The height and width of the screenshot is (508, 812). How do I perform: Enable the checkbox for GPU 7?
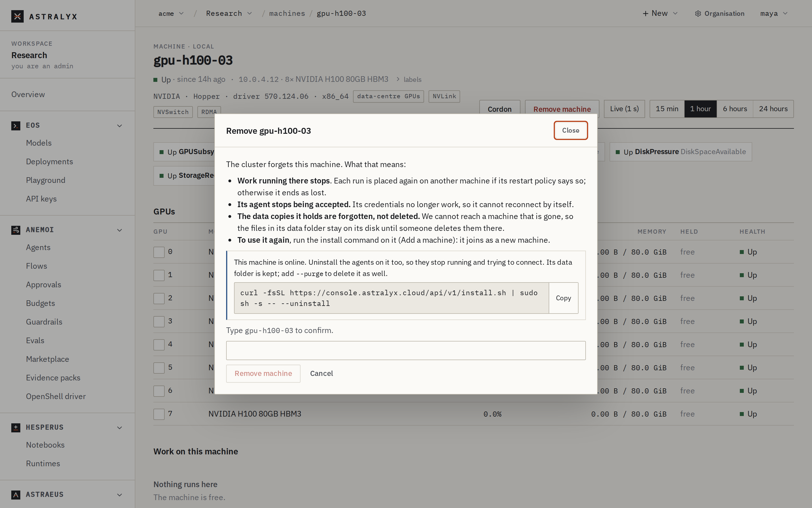(x=159, y=414)
